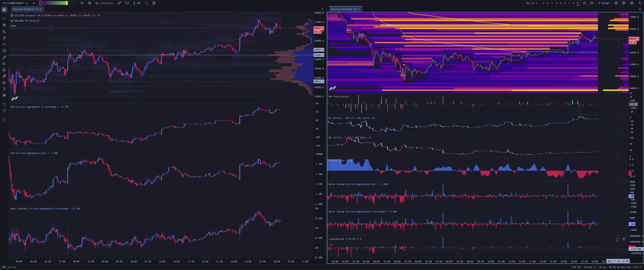The width and height of the screenshot is (644, 270).
Task: Enter fullscreen chart mode
Action: (147, 3)
